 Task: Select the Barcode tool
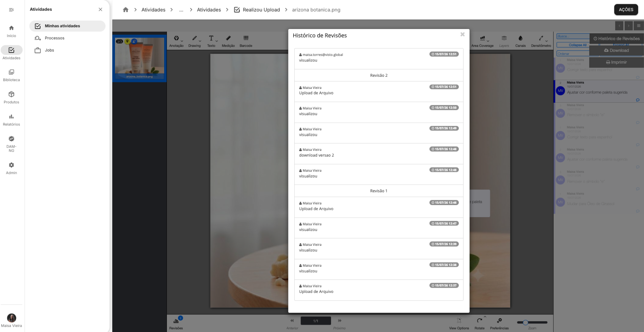(246, 41)
